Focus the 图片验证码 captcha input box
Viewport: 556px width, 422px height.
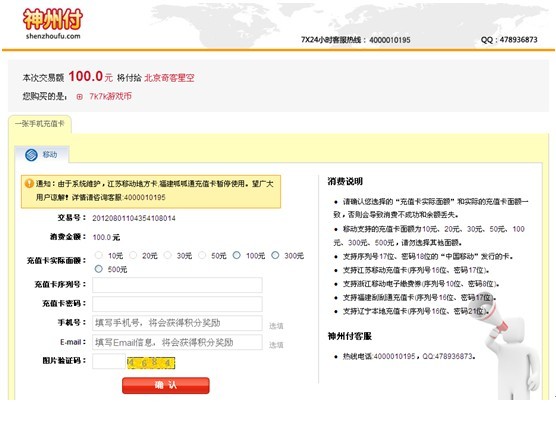coord(109,361)
